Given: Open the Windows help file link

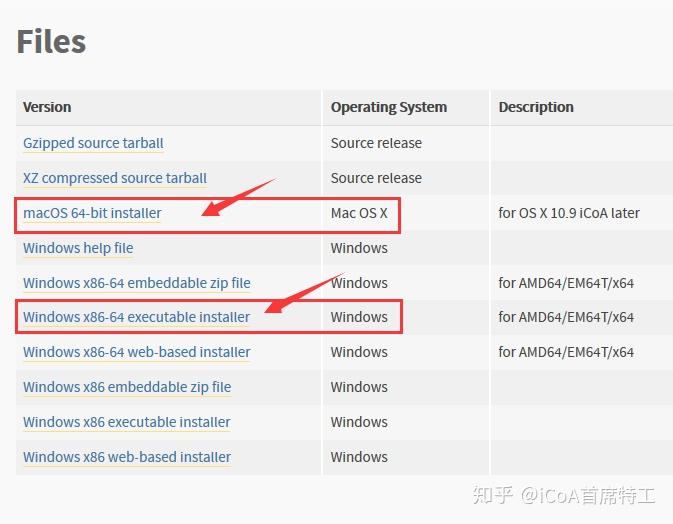Looking at the screenshot, I should point(78,248).
